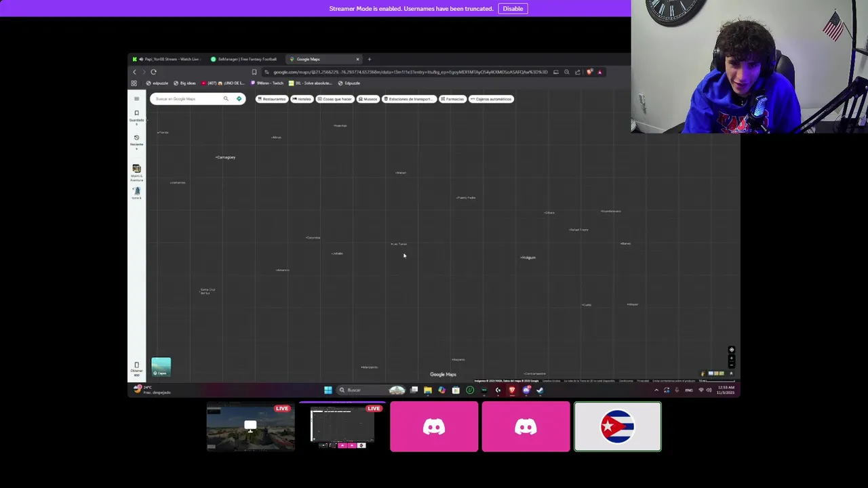
Task: Switch to the Kick stream browser tab
Action: click(166, 59)
